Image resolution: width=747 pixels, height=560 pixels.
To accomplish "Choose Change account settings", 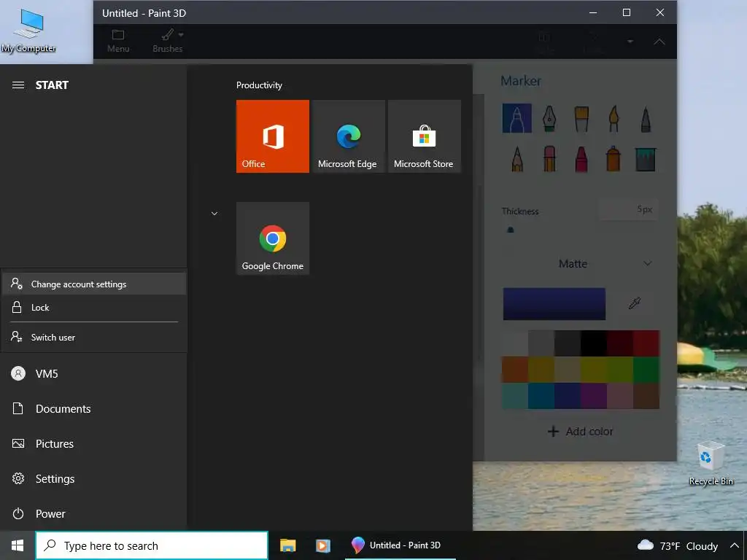I will (x=94, y=284).
